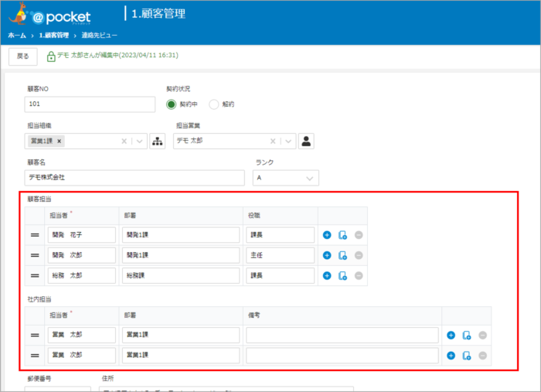Add a row after 営業 太郎
Image resolution: width=541 pixels, height=392 pixels.
click(451, 335)
